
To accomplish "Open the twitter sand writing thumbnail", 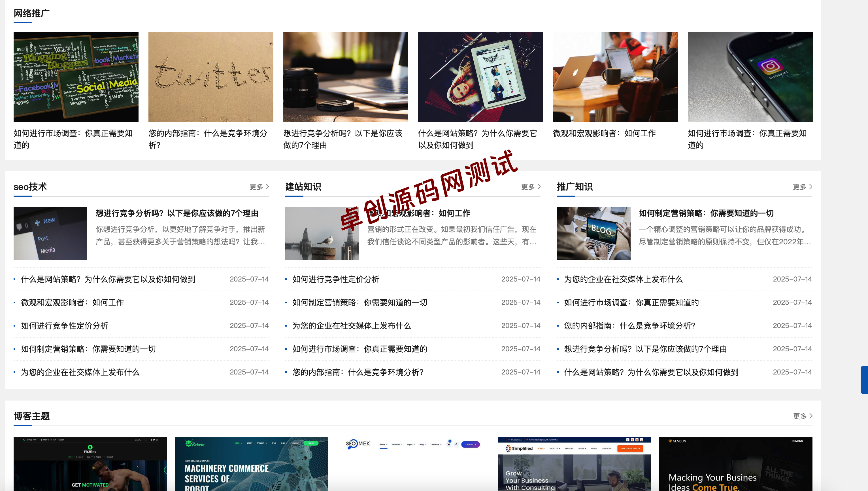I will [x=210, y=77].
